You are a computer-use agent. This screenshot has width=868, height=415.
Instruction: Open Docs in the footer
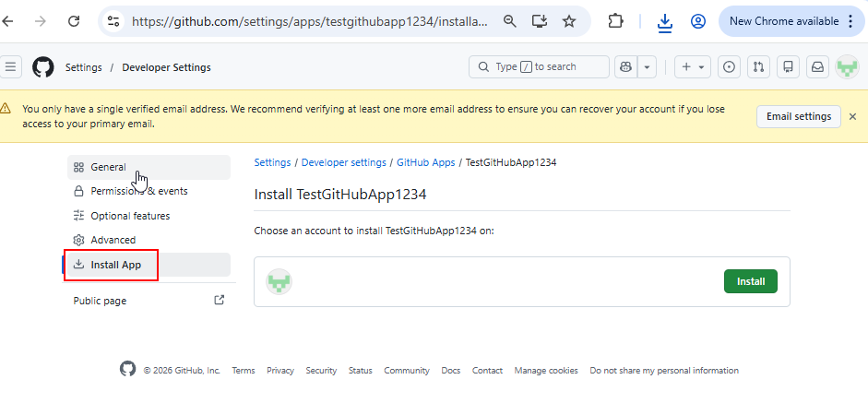click(x=451, y=371)
